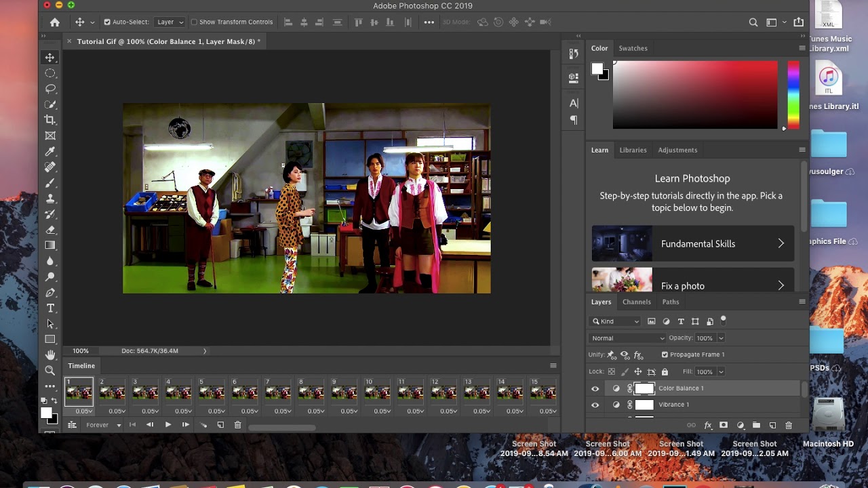Select the Rectangle shape tool
The height and width of the screenshot is (488, 868).
[50, 340]
